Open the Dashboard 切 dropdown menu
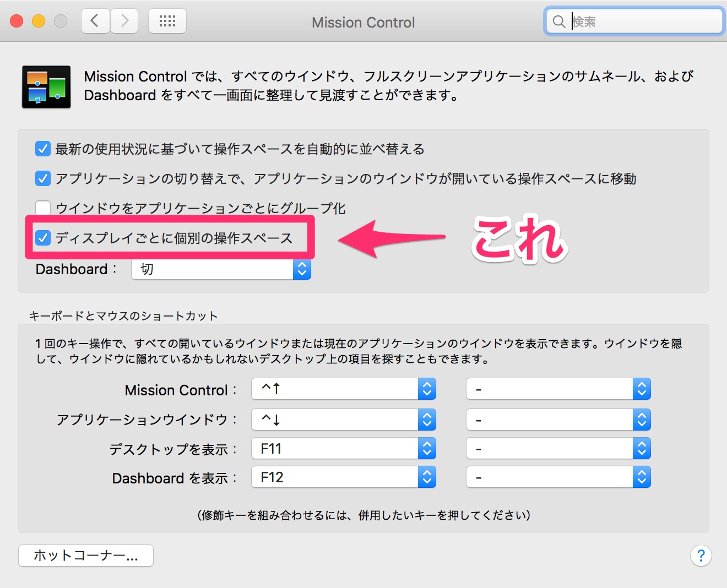This screenshot has width=727, height=588. (221, 269)
